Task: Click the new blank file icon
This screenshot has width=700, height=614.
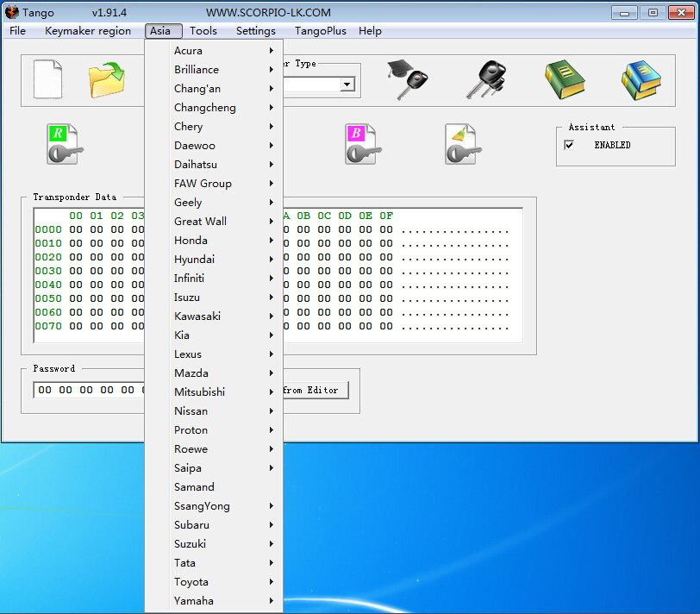Action: tap(48, 79)
